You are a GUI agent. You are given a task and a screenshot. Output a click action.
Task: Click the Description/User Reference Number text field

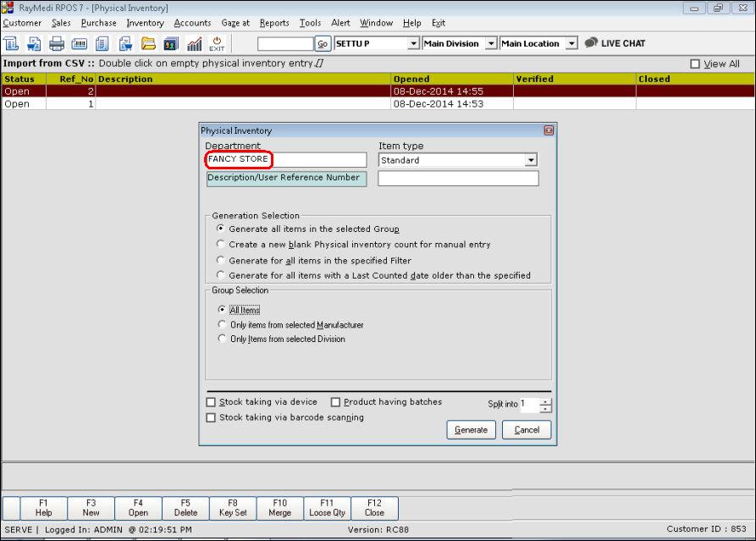click(458, 179)
